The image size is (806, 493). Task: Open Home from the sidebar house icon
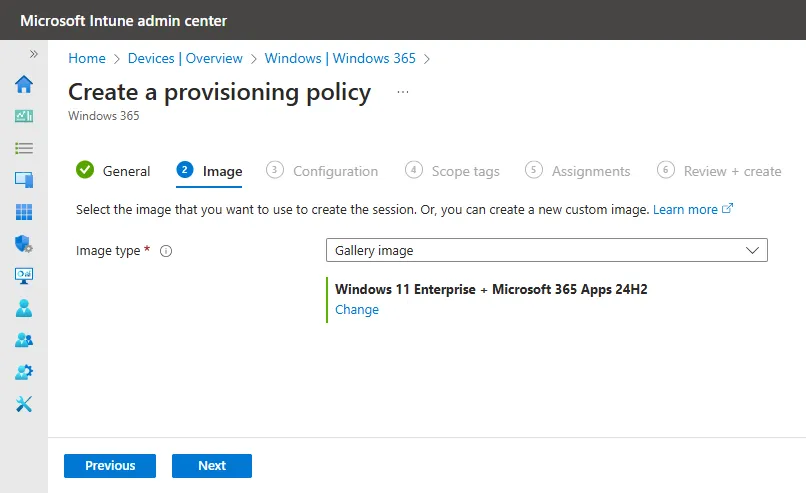[24, 84]
